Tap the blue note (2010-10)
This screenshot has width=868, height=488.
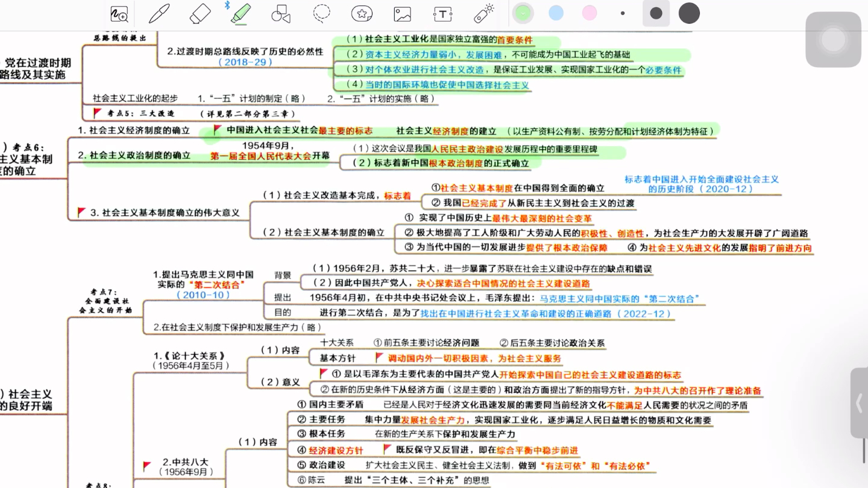tap(203, 295)
